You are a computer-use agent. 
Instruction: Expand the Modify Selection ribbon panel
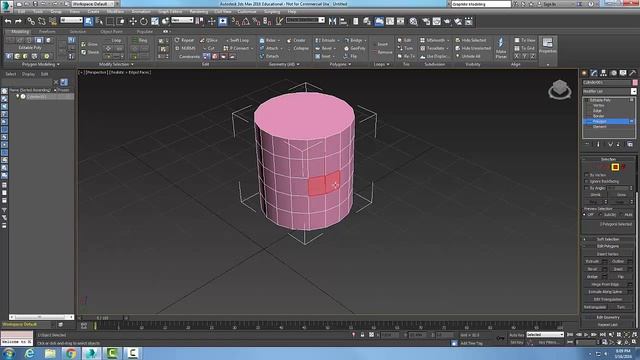tap(116, 64)
